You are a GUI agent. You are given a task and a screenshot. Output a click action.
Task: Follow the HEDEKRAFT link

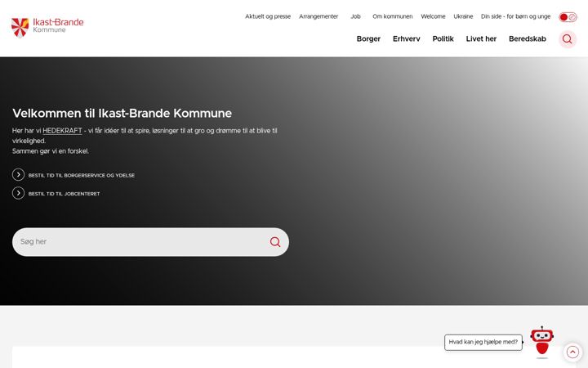(62, 131)
